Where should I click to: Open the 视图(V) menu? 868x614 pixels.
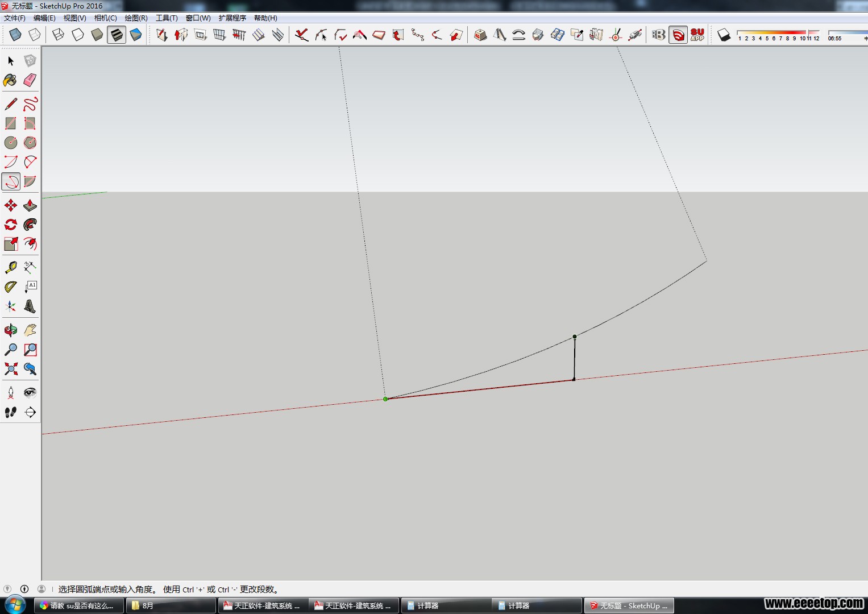pyautogui.click(x=74, y=18)
